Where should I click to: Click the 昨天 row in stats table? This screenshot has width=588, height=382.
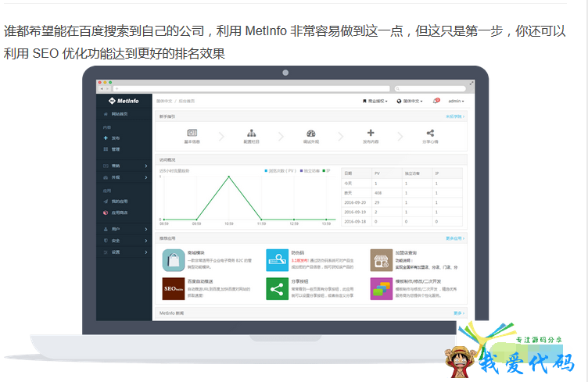click(402, 193)
